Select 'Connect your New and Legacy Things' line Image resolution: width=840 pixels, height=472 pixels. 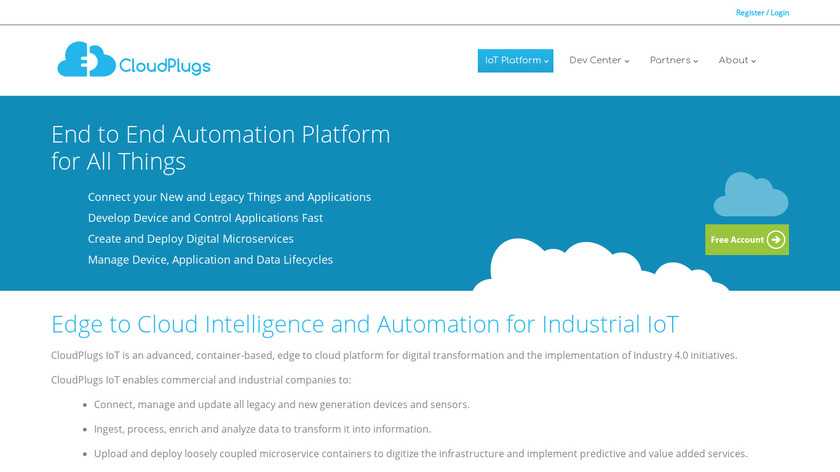(229, 197)
